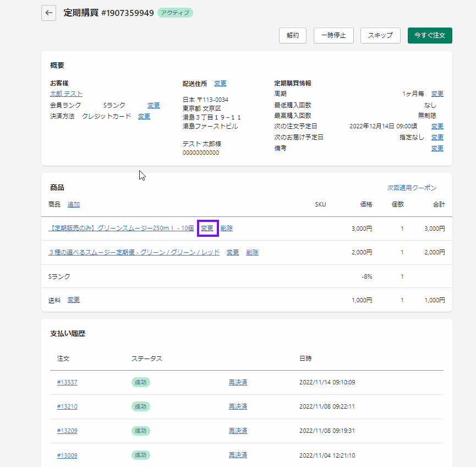Click 再決済 for order #13210
The height and width of the screenshot is (467, 476).
[x=238, y=406]
